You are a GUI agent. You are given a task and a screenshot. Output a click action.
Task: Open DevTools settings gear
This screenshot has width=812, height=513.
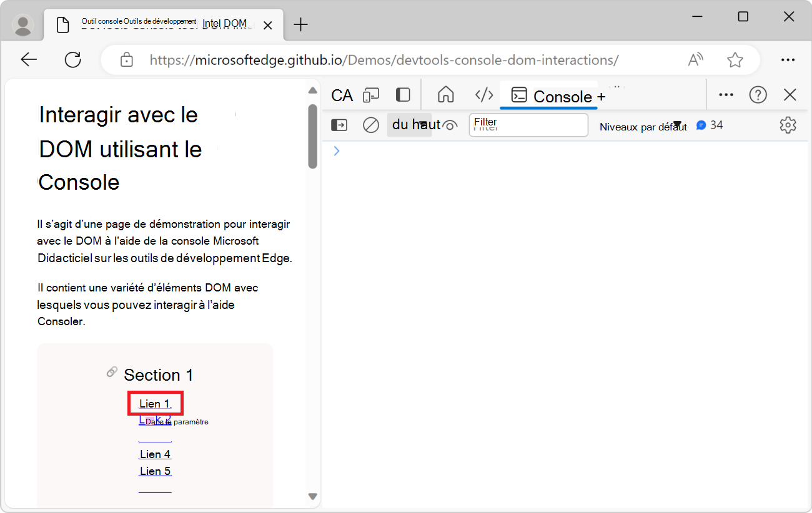788,125
